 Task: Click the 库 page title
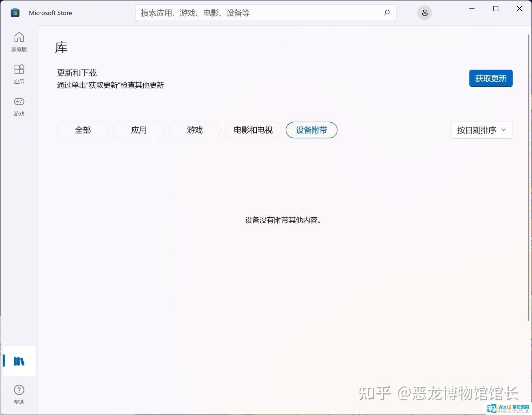61,48
